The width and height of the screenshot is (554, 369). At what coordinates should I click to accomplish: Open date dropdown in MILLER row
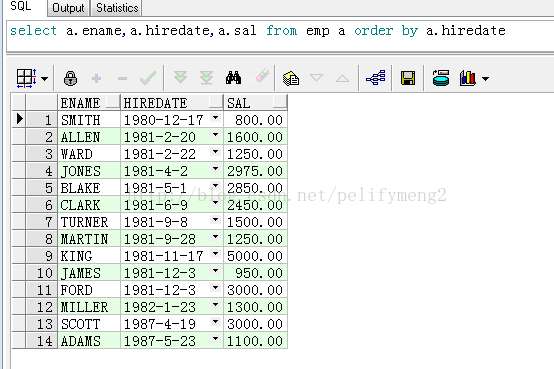[x=215, y=305]
